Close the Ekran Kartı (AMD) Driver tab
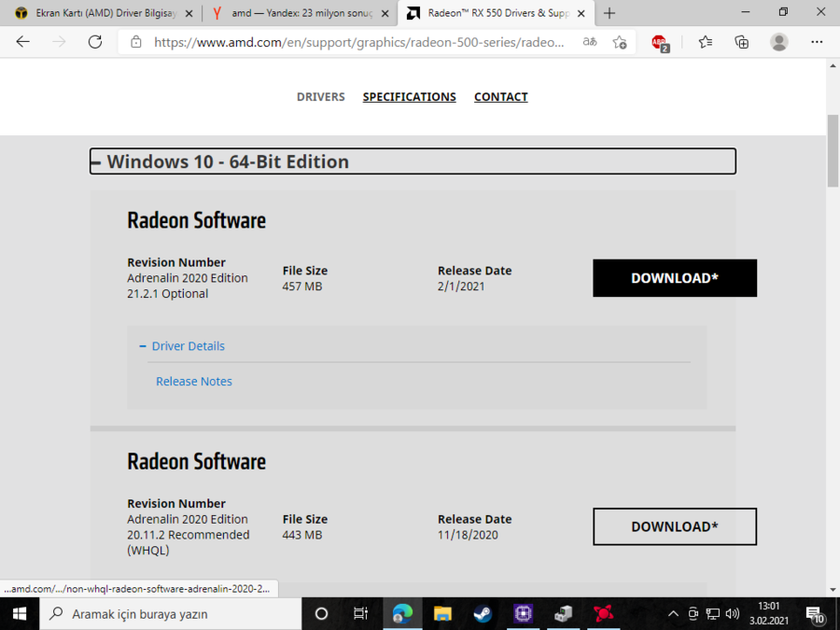840x630 pixels. coord(189,14)
